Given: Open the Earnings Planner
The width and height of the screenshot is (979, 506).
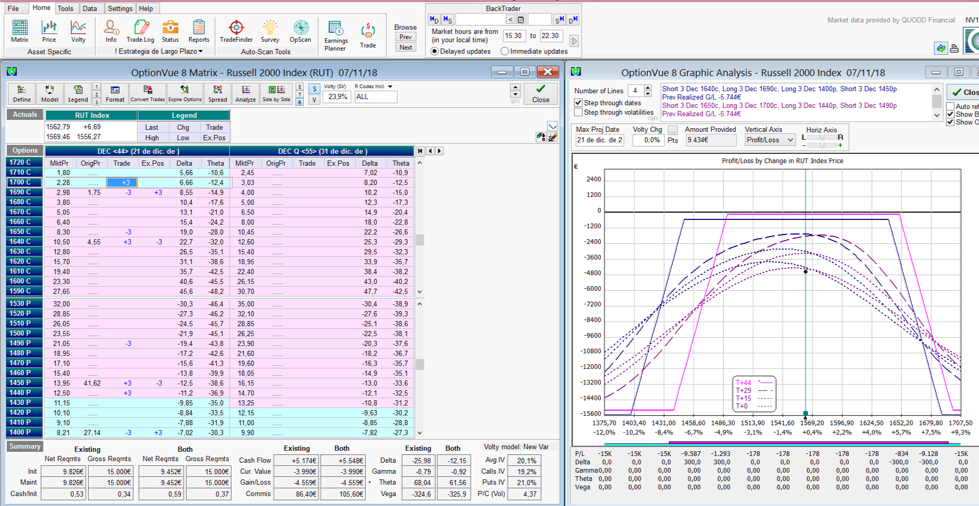Looking at the screenshot, I should point(336,35).
